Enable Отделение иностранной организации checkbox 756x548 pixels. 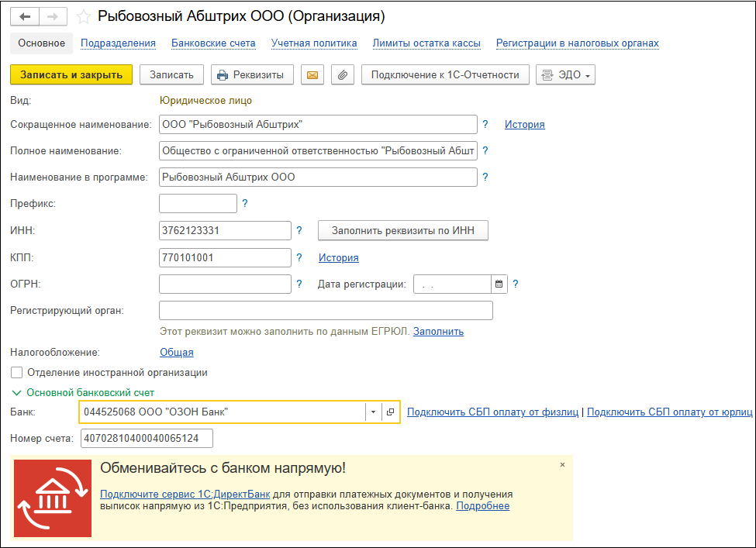pos(17,373)
